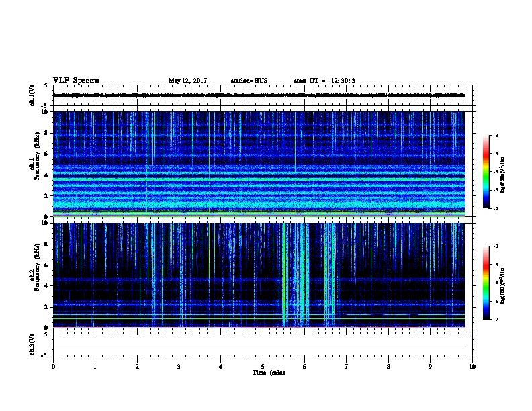
Task: Click the "8" kHz tick on ch.2 frequency axis
Action: 47,244
